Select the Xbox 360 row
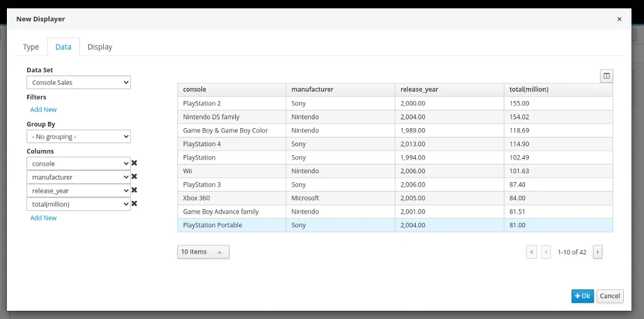 (x=395, y=198)
